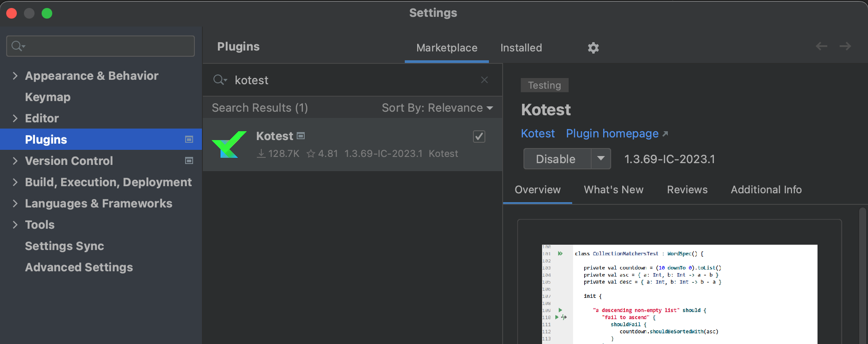Disable the Kotest plugin
Screen dimensions: 868x344
557,159
